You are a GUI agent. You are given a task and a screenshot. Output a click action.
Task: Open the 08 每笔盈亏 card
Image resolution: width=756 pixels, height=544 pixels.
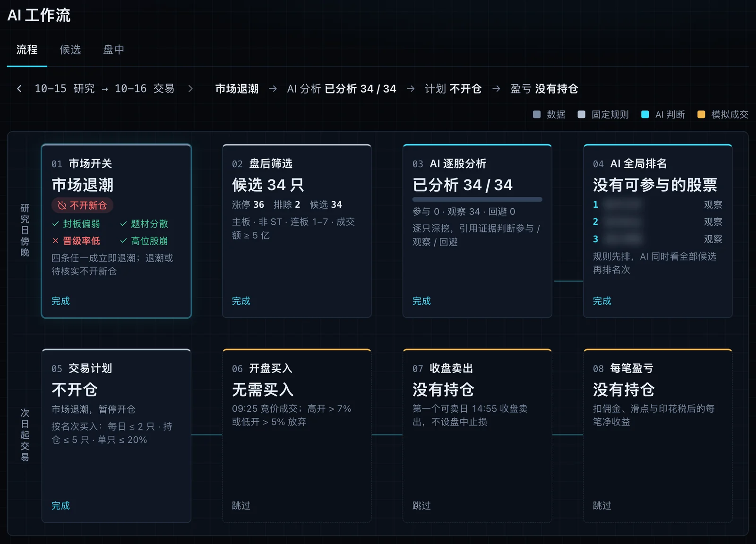pyautogui.click(x=658, y=436)
